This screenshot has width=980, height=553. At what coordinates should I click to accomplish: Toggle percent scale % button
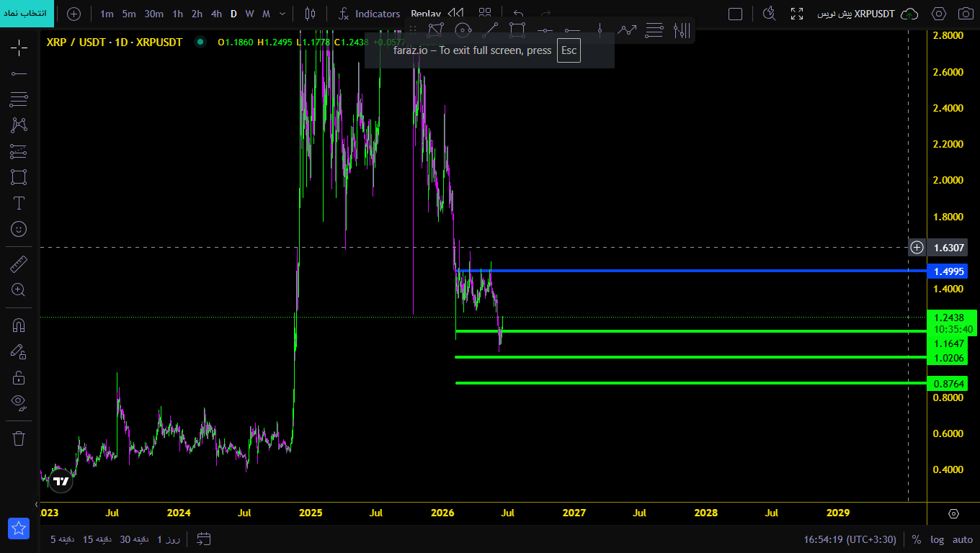pos(917,539)
